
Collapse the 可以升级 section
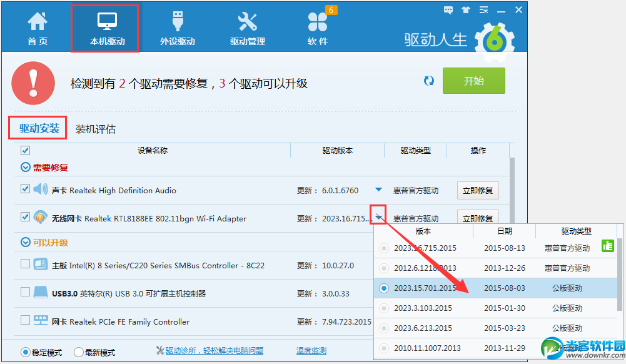pos(25,242)
